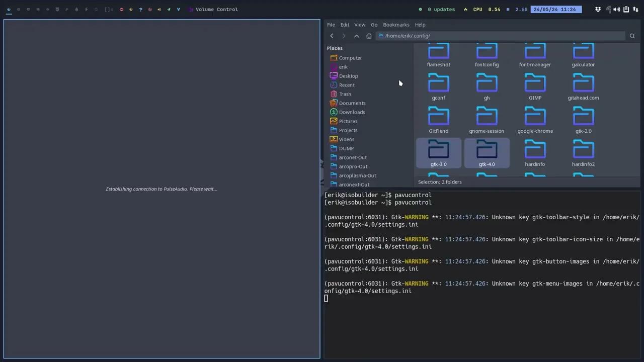This screenshot has width=644, height=362.
Task: Open the Bookmarks menu
Action: click(396, 25)
